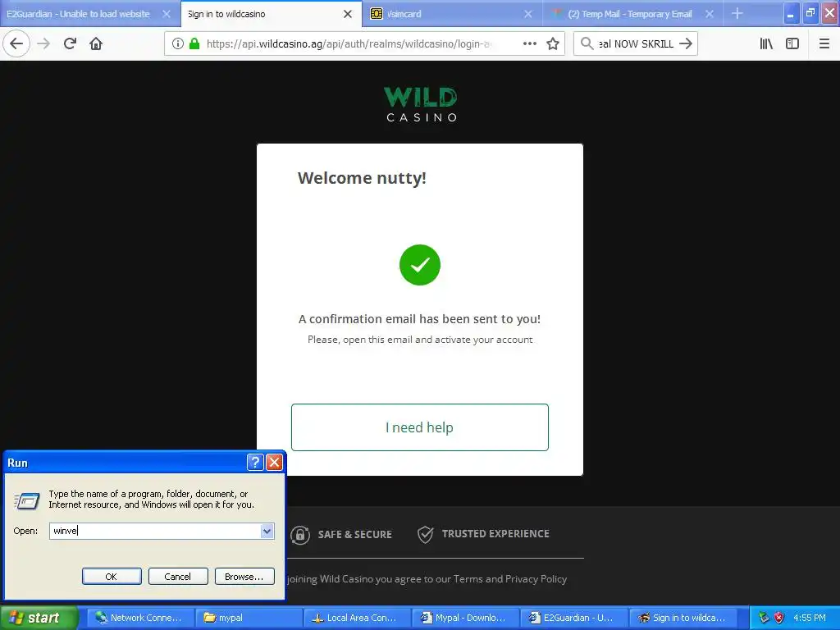This screenshot has width=840, height=630.
Task: Switch to Network Connections in taskbar
Action: point(140,618)
